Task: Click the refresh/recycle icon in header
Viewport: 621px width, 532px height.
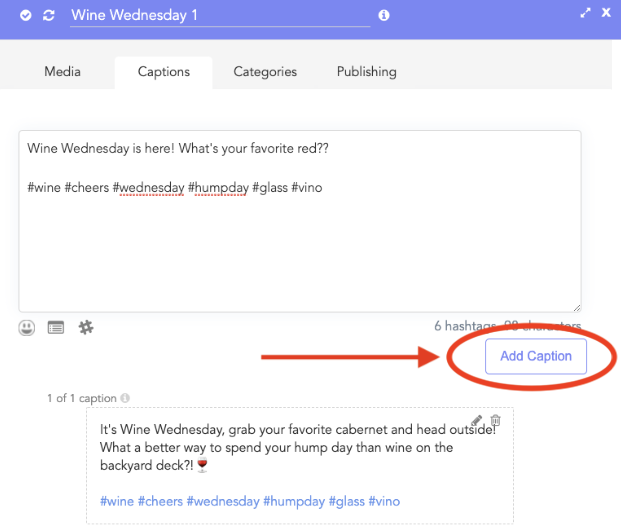Action: [x=48, y=16]
